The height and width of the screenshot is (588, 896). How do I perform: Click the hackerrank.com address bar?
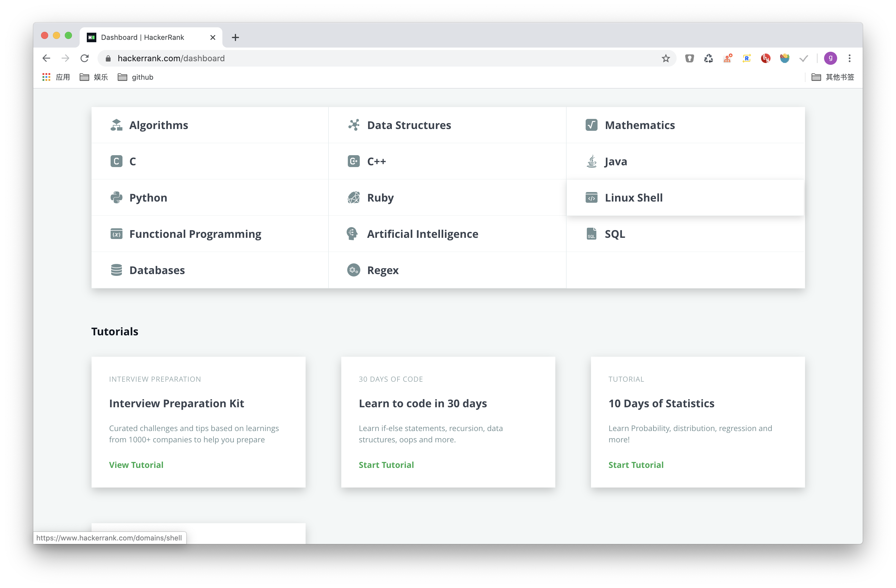(387, 58)
